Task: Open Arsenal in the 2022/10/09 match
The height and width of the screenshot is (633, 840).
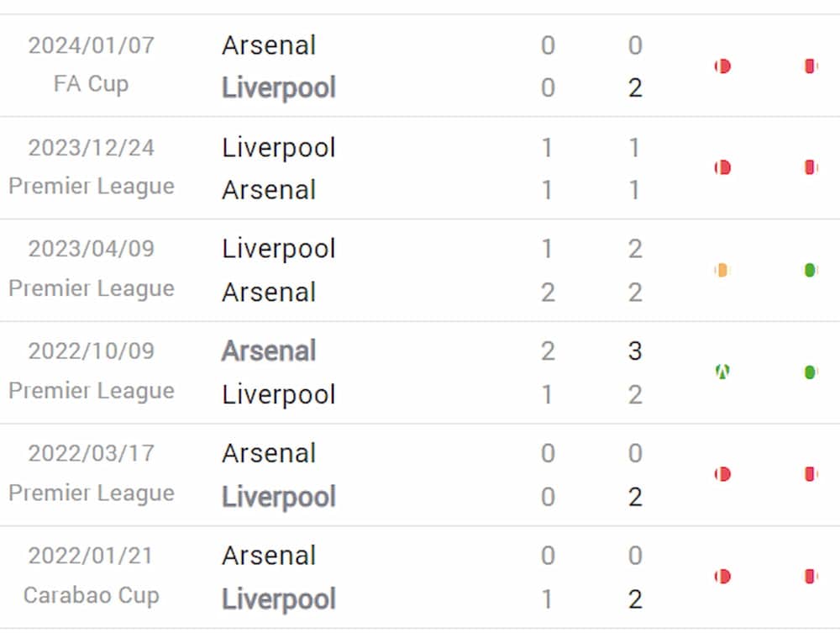Action: [269, 351]
